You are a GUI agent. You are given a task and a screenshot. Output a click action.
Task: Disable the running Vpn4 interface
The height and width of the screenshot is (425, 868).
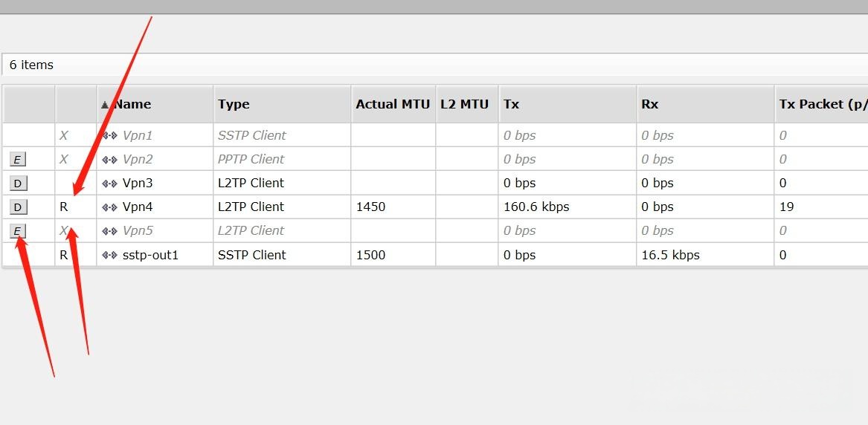tap(18, 207)
